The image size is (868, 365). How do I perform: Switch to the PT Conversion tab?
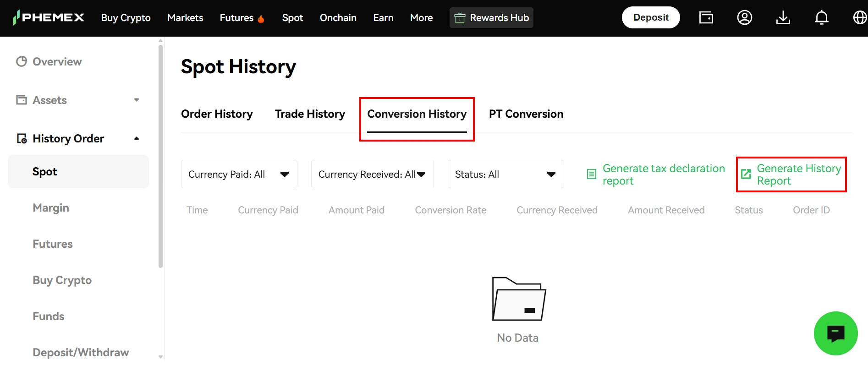coord(526,114)
